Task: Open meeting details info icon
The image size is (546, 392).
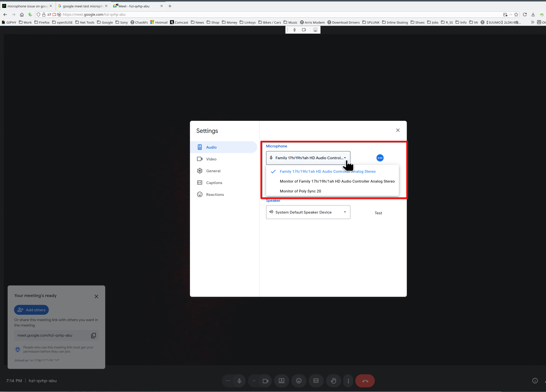Action: click(535, 381)
